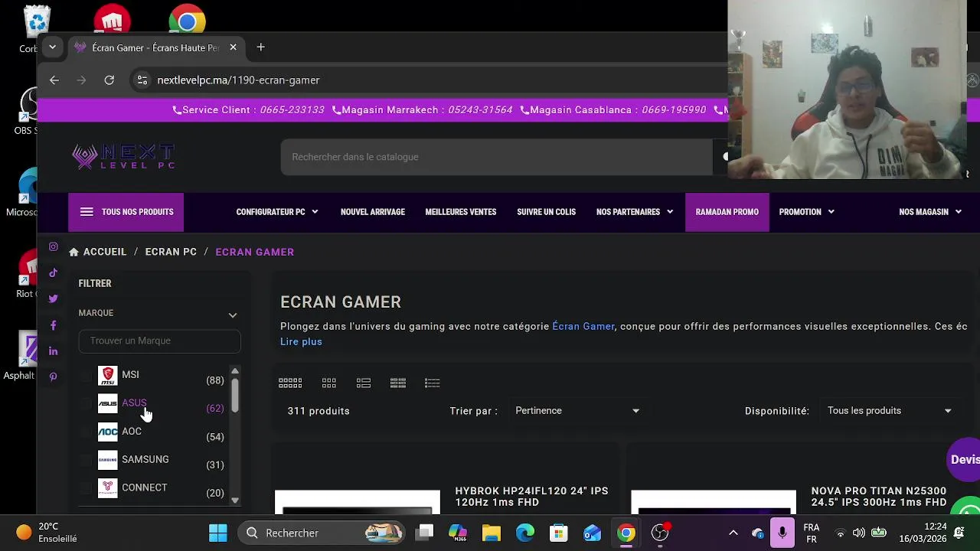The width and height of the screenshot is (980, 551).
Task: Open a new browser tab
Action: (x=260, y=47)
